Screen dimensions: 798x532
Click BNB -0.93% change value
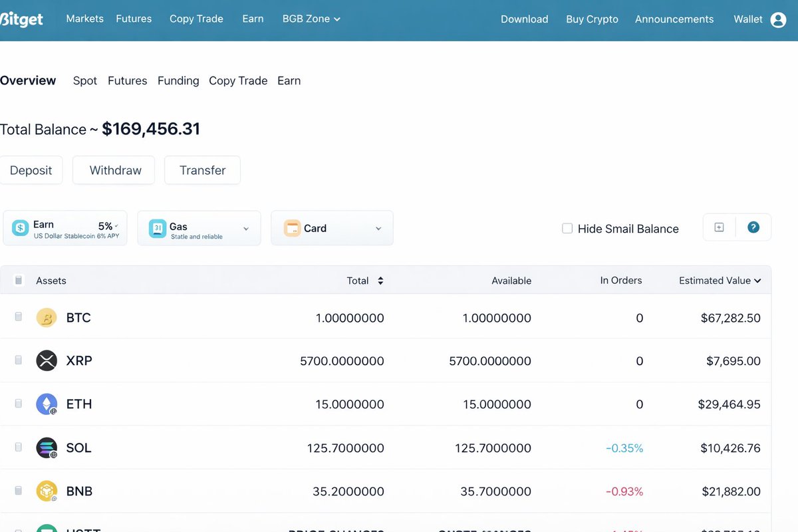pyautogui.click(x=624, y=491)
